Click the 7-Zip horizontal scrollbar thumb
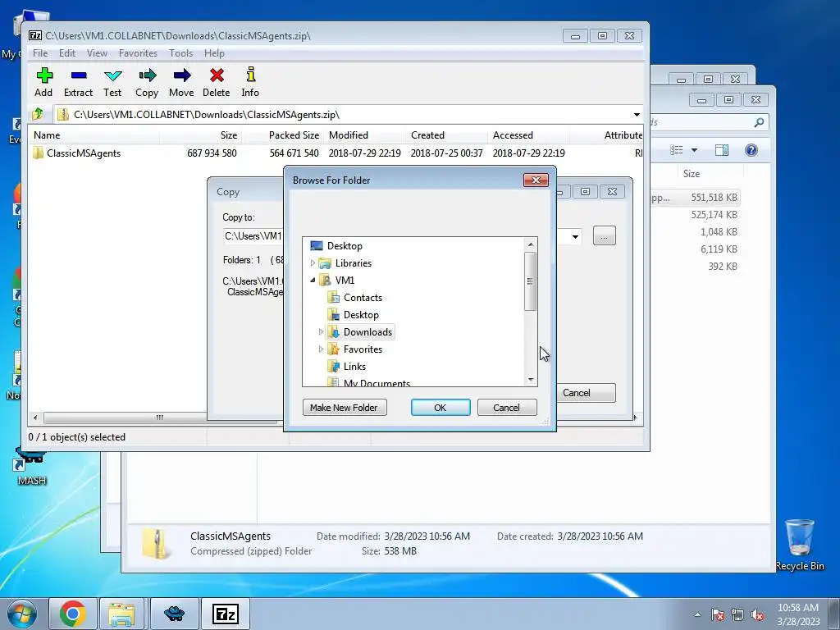The image size is (840, 630). [158, 418]
